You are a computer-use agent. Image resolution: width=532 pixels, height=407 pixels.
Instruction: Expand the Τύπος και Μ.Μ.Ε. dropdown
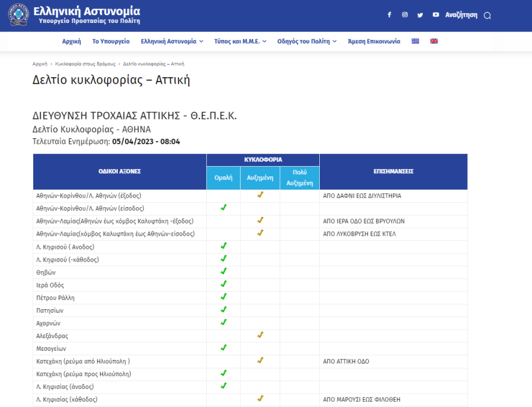tap(240, 41)
